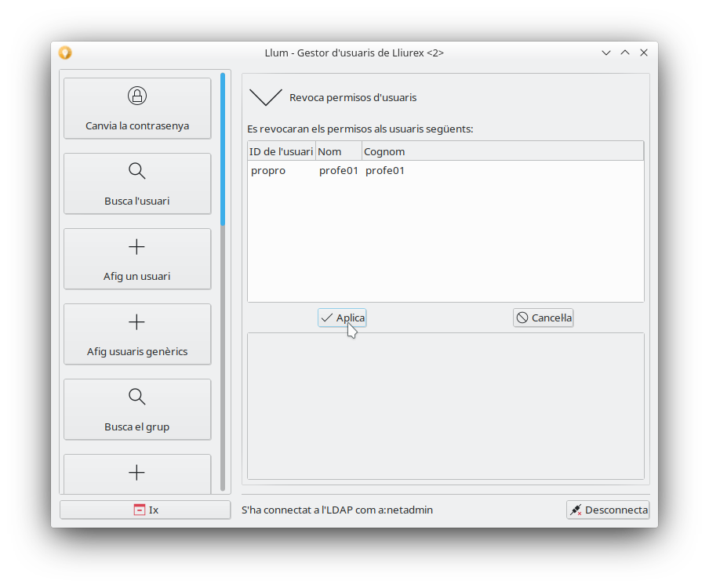The width and height of the screenshot is (709, 588).
Task: Click the Ix exit button
Action: point(145,510)
